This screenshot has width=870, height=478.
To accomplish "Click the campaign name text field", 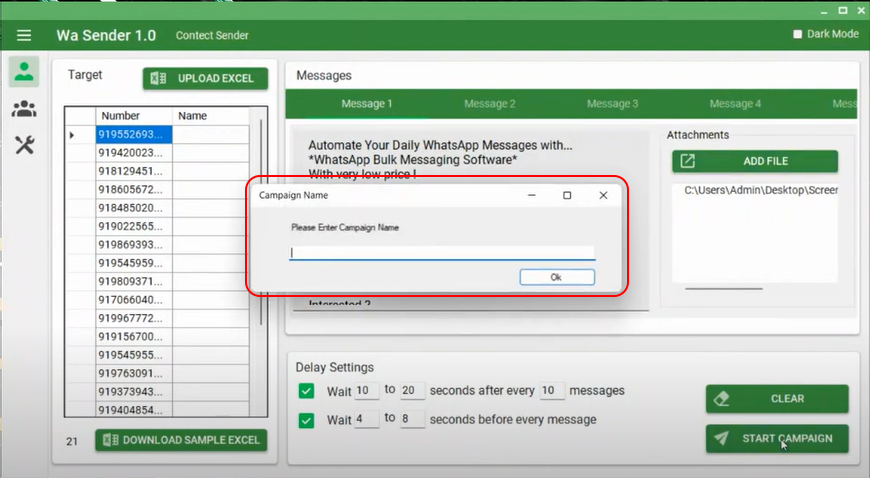I will [x=442, y=253].
